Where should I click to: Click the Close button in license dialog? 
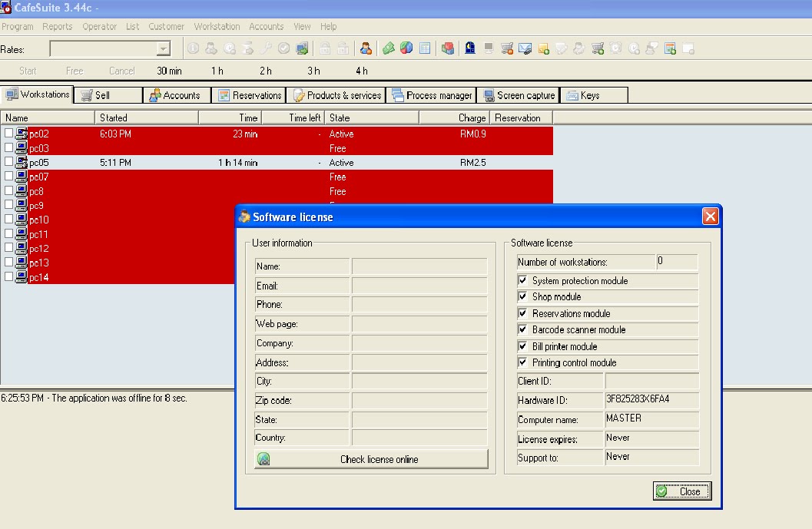[x=682, y=491]
